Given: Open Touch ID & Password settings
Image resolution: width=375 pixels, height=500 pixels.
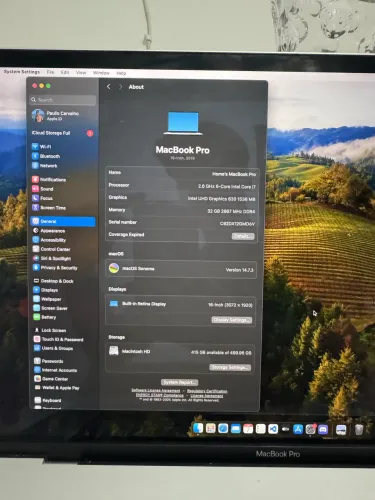Looking at the screenshot, I should tap(59, 339).
